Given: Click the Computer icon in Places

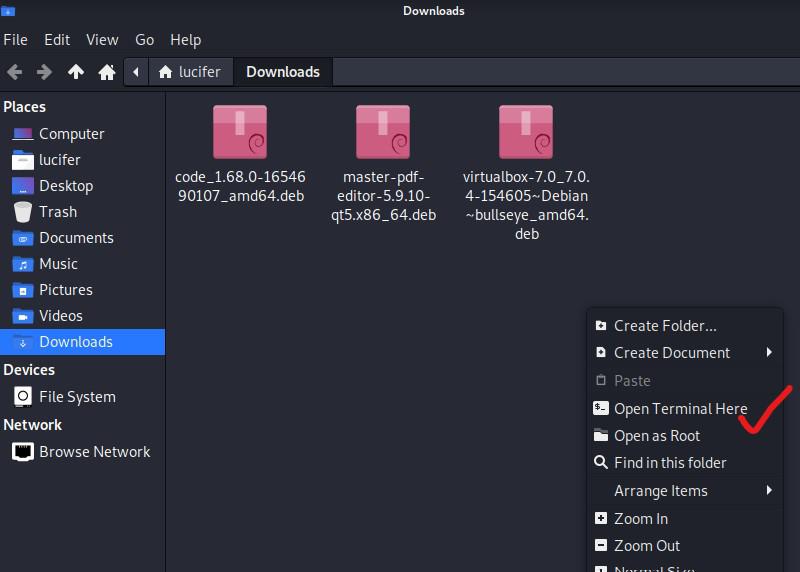Looking at the screenshot, I should (22, 134).
